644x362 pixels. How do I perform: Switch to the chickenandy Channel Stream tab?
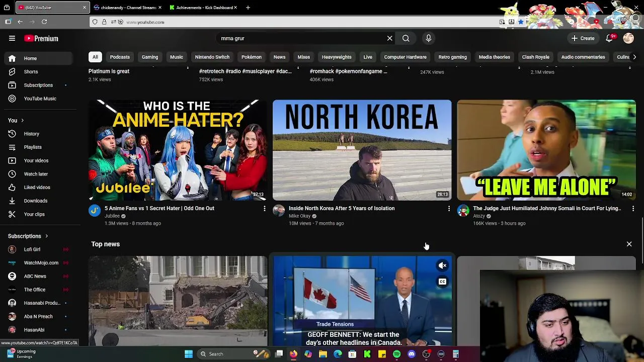click(x=127, y=8)
